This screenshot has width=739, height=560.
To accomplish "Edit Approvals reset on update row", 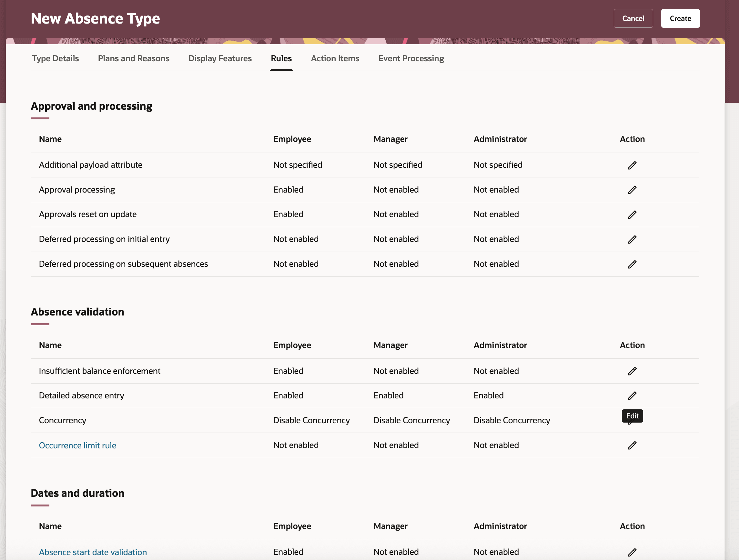I will tap(632, 215).
